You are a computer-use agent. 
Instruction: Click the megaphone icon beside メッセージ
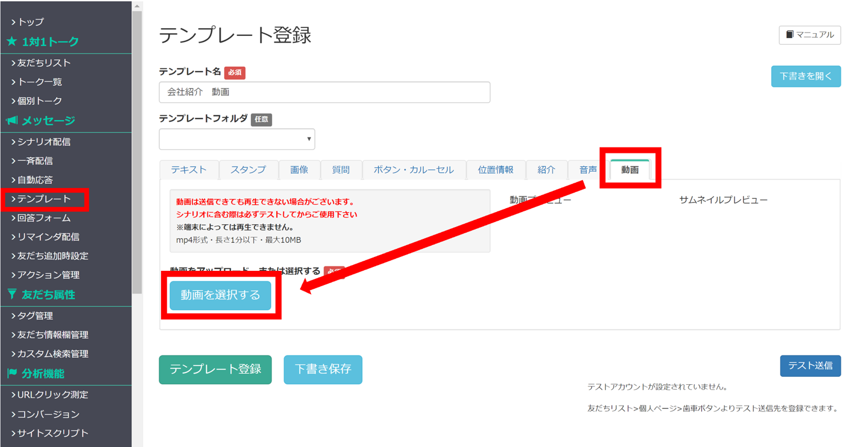[x=12, y=121]
